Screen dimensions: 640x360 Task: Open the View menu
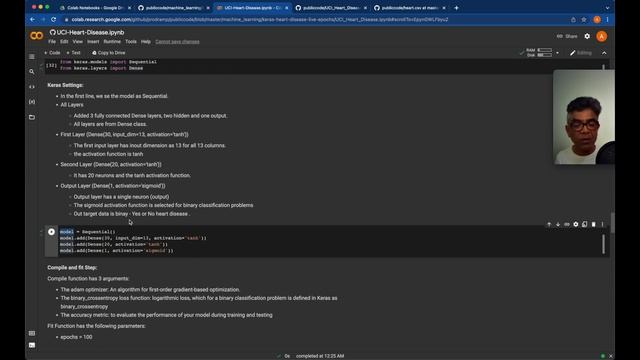(x=78, y=42)
